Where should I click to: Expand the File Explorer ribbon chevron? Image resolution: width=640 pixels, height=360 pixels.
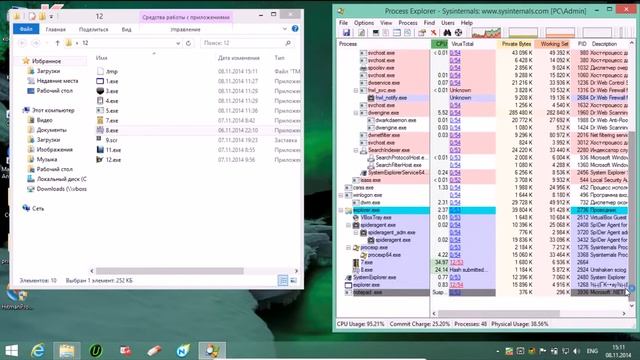(284, 29)
